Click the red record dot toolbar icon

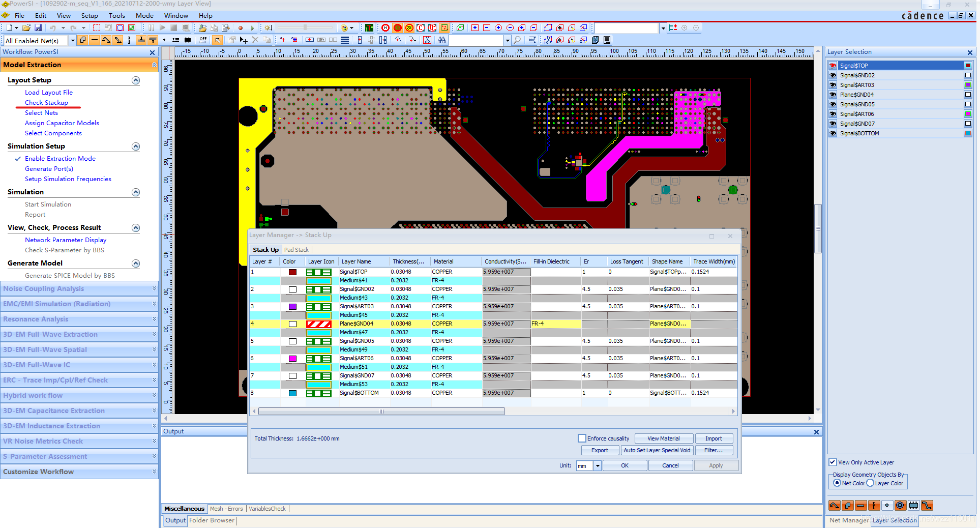click(x=241, y=28)
